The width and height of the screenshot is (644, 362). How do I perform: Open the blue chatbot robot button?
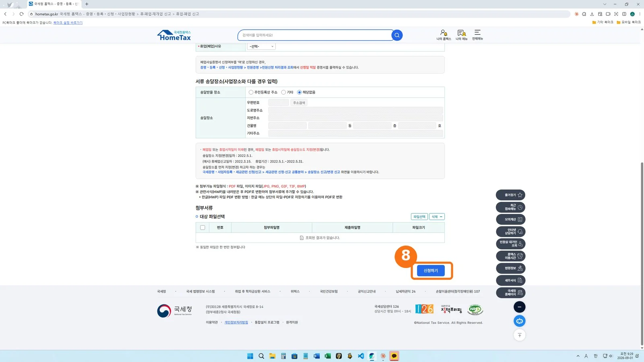(520, 321)
